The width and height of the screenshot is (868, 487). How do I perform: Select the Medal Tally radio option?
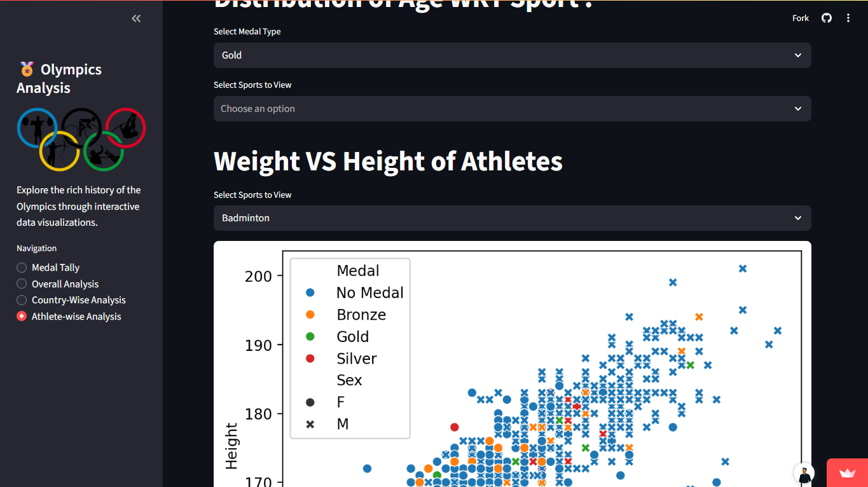point(22,268)
